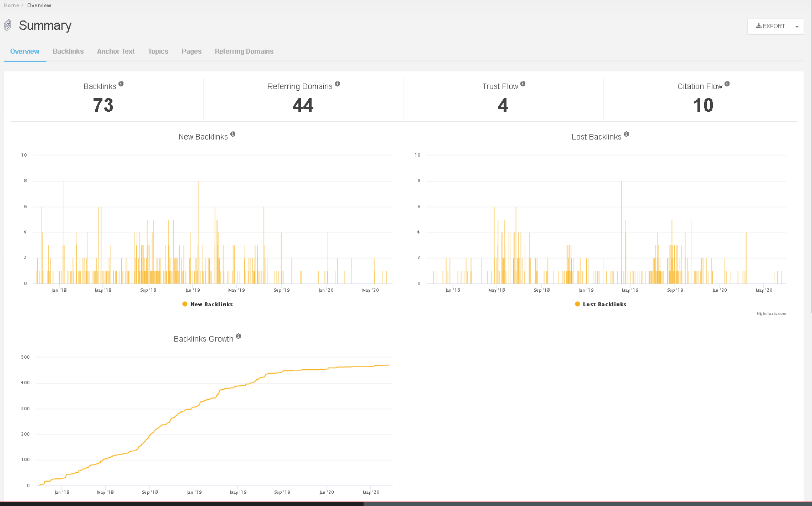Click the EXPORT button
Viewport: 812px width, 506px height.
click(770, 27)
